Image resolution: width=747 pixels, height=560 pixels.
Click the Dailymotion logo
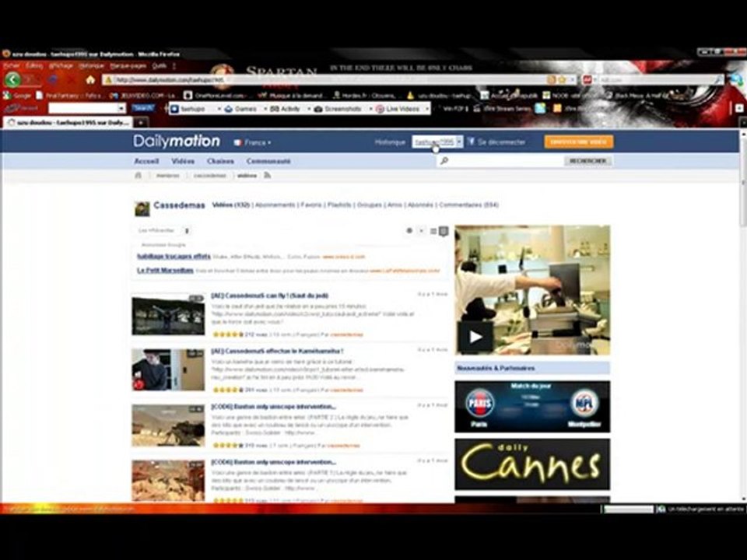coord(177,141)
